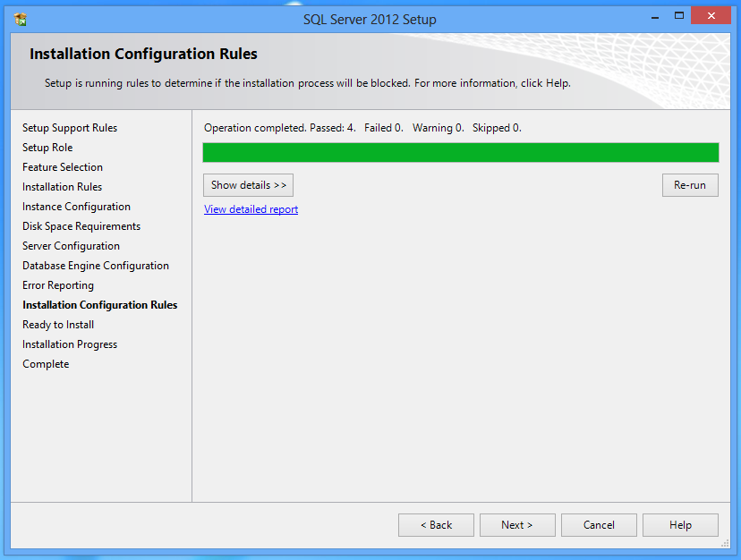Close the SQL Server 2012 Setup window
This screenshot has height=560, width=741.
click(x=711, y=15)
